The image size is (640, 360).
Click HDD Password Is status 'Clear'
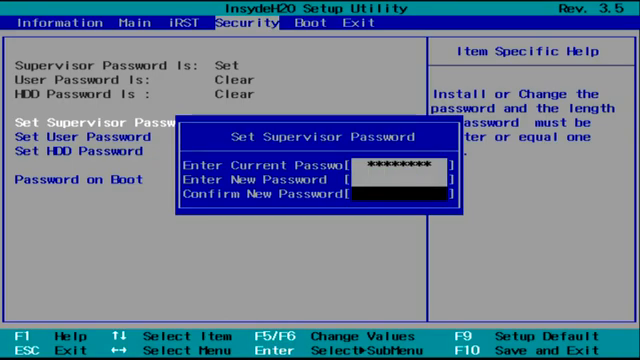(234, 94)
